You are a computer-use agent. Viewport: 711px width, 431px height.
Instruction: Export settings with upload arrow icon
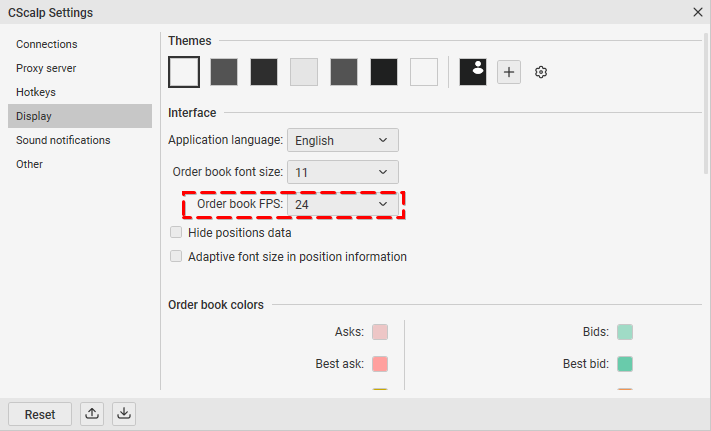[92, 414]
